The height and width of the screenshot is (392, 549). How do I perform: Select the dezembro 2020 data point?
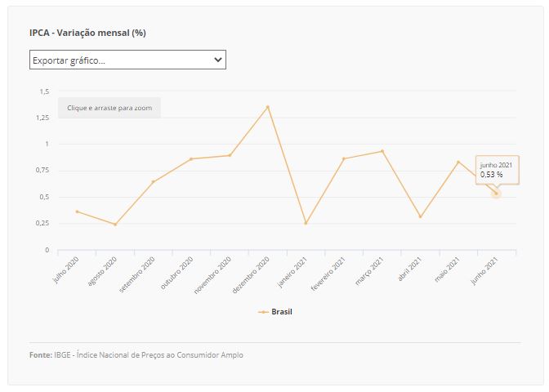(x=268, y=107)
